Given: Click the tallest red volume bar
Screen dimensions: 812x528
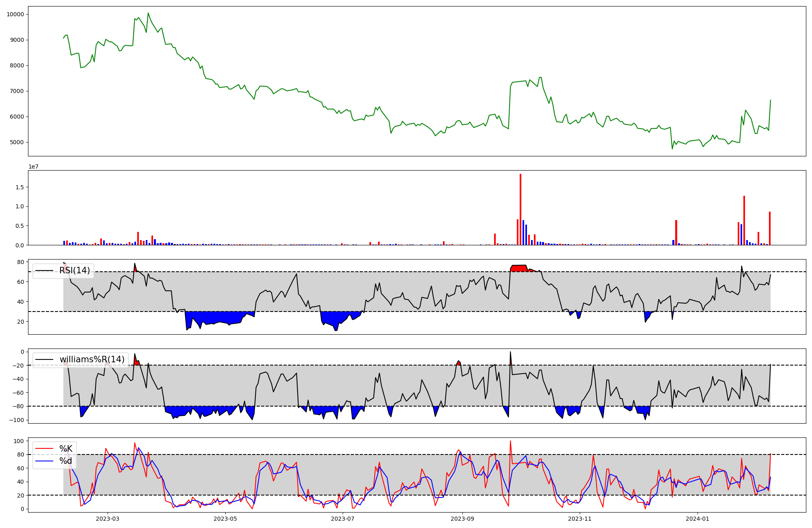Looking at the screenshot, I should tap(520, 209).
